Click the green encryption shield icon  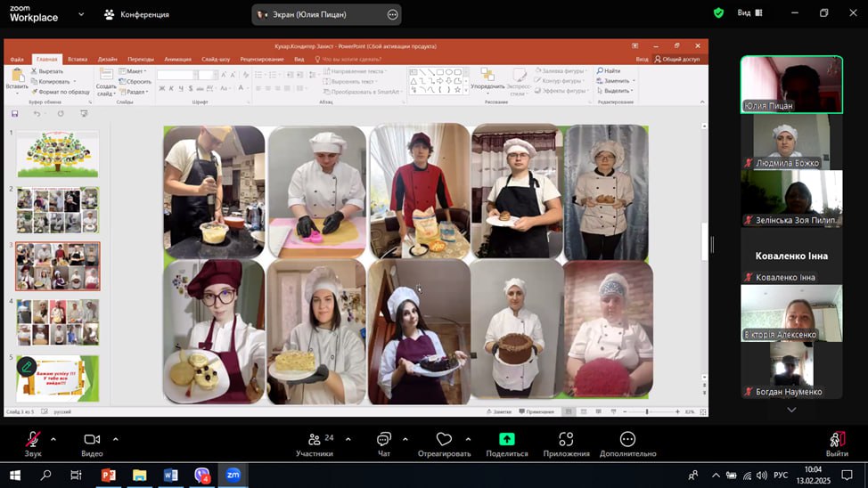[x=718, y=13]
